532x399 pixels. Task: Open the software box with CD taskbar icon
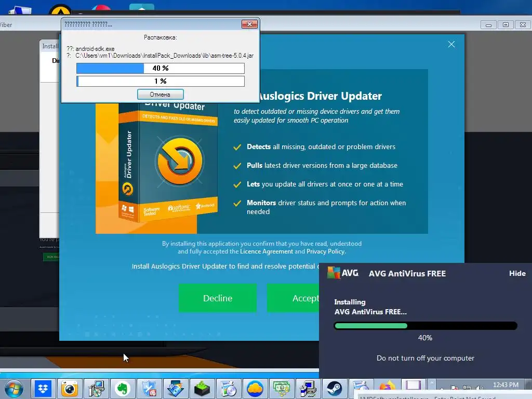coord(229,389)
